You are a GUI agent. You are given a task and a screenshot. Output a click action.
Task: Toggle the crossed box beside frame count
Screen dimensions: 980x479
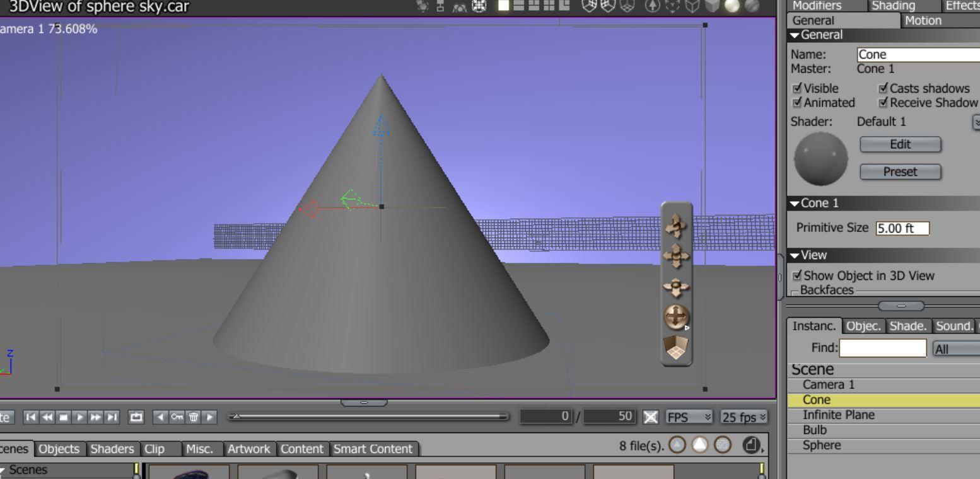point(650,417)
